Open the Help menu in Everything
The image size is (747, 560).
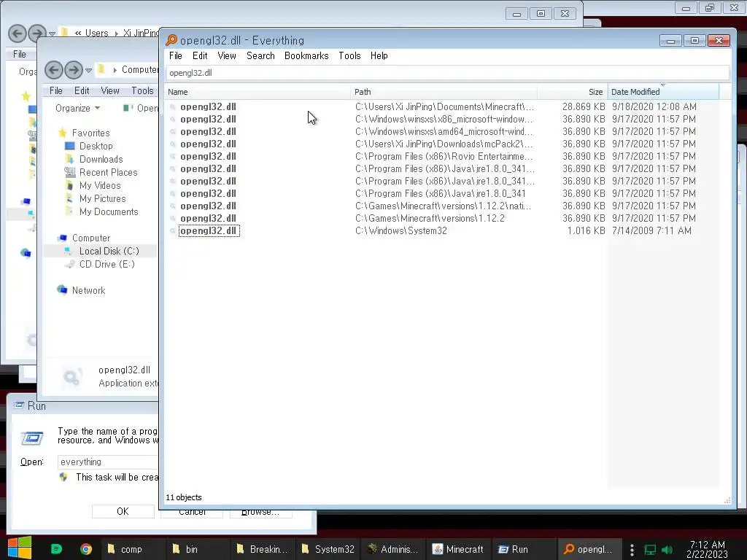[379, 55]
